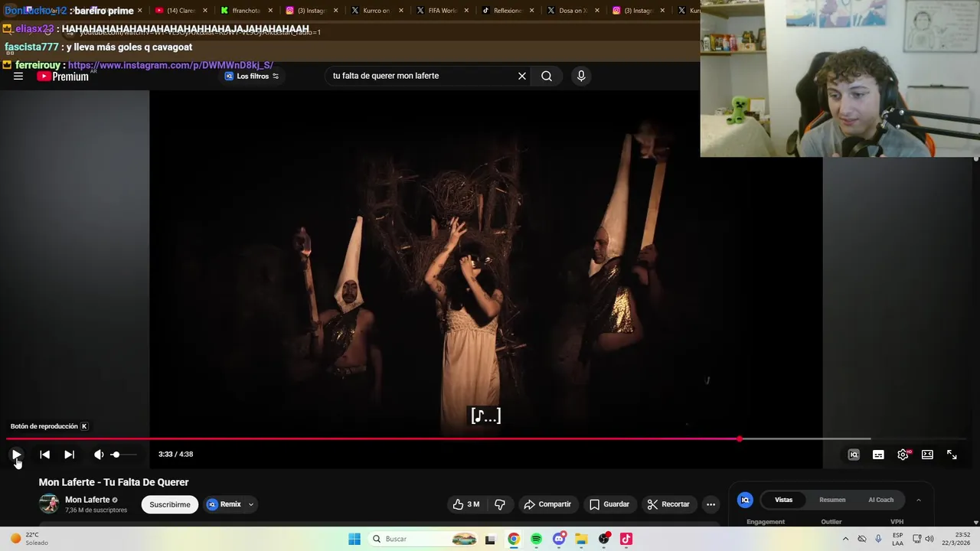Go to the previous video

(x=44, y=455)
